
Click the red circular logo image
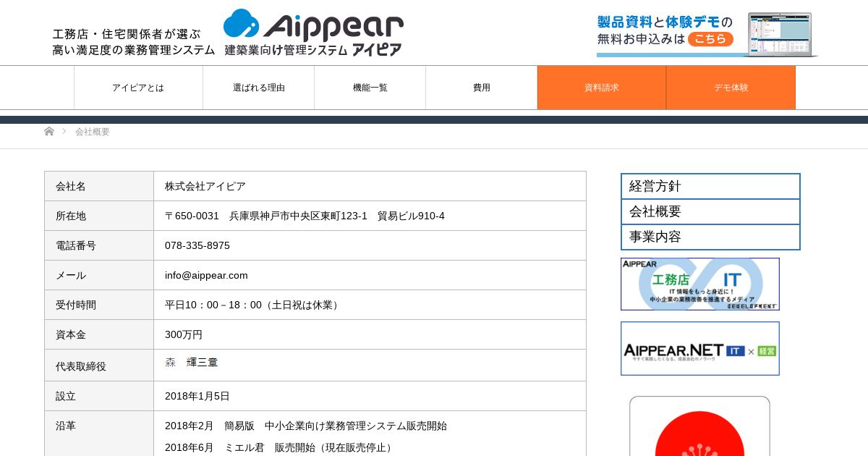(x=699, y=426)
